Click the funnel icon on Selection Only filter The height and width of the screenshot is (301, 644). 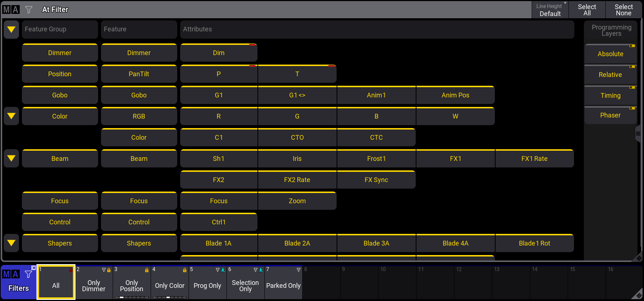(x=256, y=270)
